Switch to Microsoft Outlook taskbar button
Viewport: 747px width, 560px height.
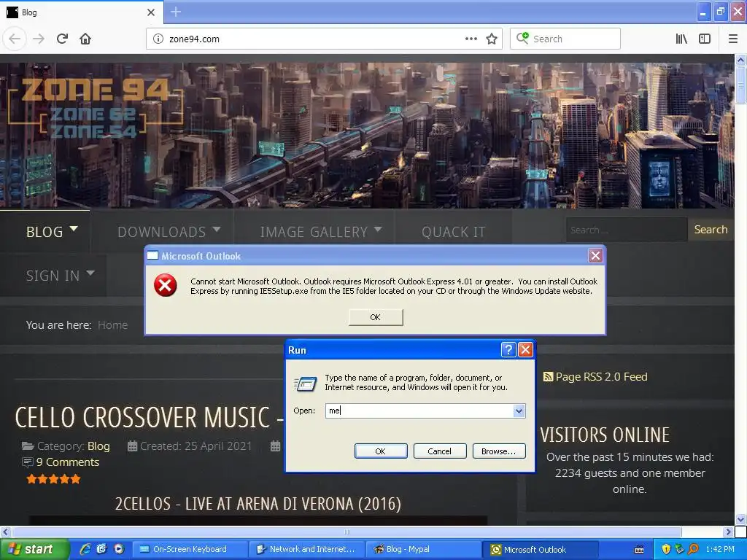541,550
